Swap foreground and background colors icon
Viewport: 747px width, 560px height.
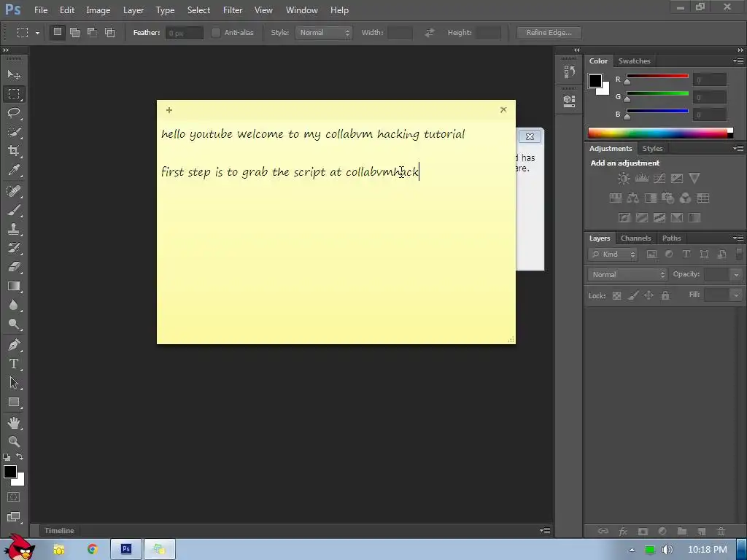20,456
